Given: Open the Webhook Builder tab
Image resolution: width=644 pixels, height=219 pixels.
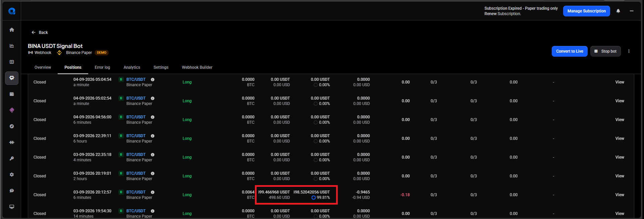Looking at the screenshot, I should (x=197, y=67).
